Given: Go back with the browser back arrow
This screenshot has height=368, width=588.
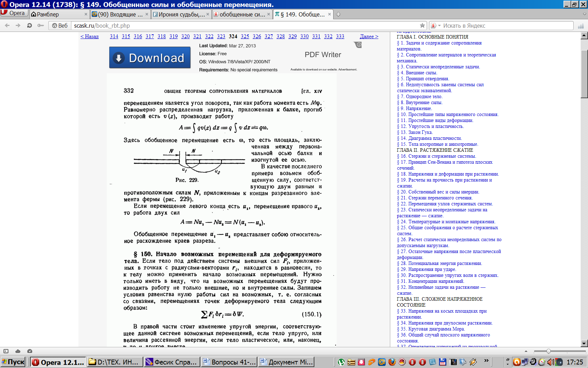Looking at the screenshot, I should 7,26.
